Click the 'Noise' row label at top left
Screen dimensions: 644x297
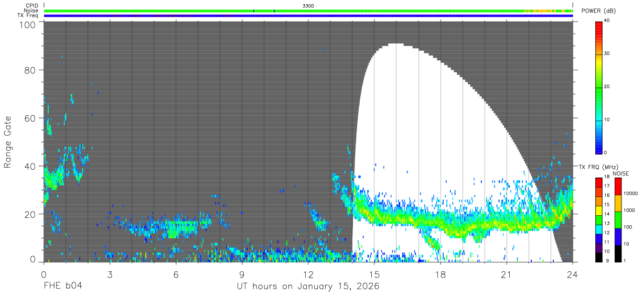point(31,10)
